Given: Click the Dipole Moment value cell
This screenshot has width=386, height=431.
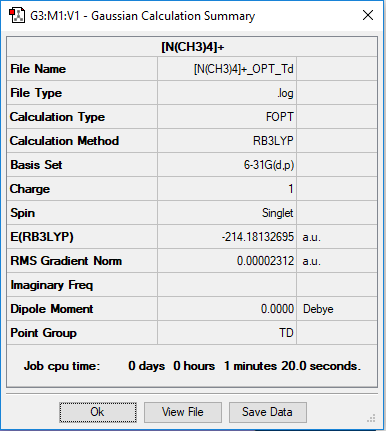Looking at the screenshot, I should tap(227, 309).
